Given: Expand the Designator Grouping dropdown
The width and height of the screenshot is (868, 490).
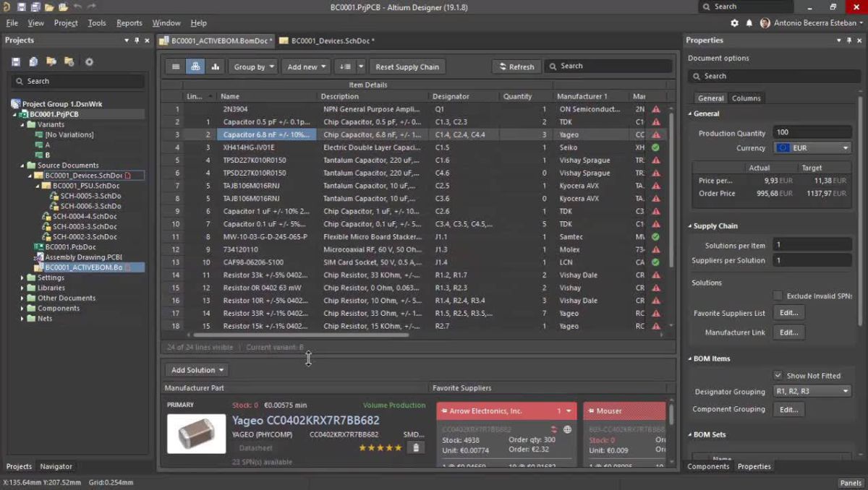Looking at the screenshot, I should click(812, 392).
